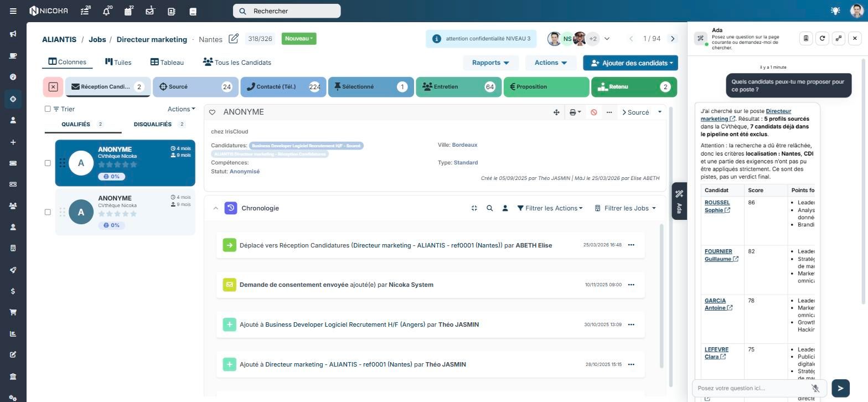Select the Retenu pipeline stage
Image resolution: width=868 pixels, height=402 pixels.
(x=634, y=87)
